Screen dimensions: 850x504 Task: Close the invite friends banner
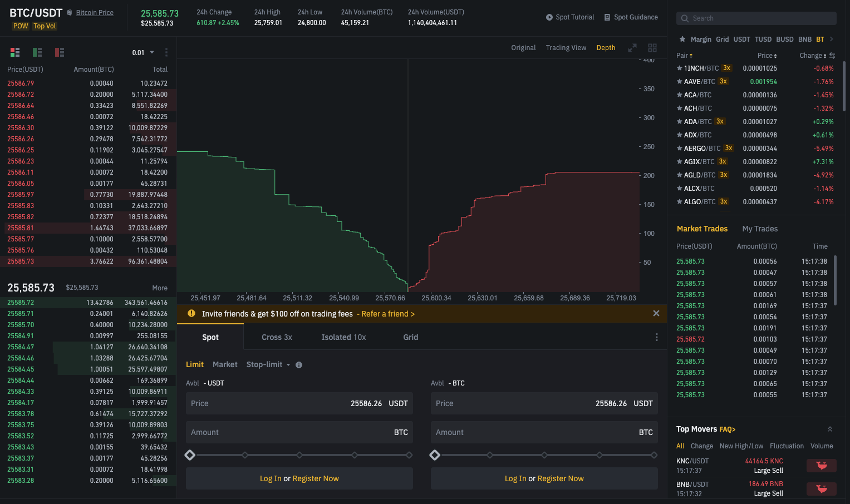click(x=656, y=313)
